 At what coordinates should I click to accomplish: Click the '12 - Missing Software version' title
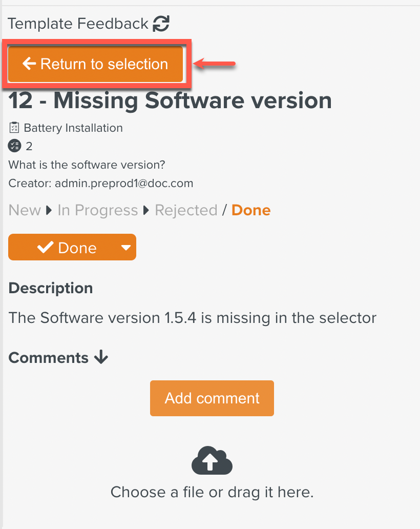[170, 100]
